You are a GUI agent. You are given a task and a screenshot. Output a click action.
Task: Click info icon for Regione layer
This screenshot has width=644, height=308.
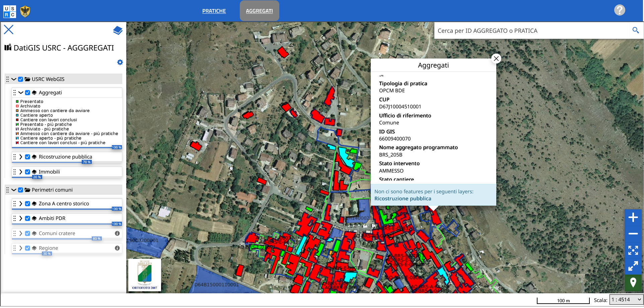coord(117,248)
